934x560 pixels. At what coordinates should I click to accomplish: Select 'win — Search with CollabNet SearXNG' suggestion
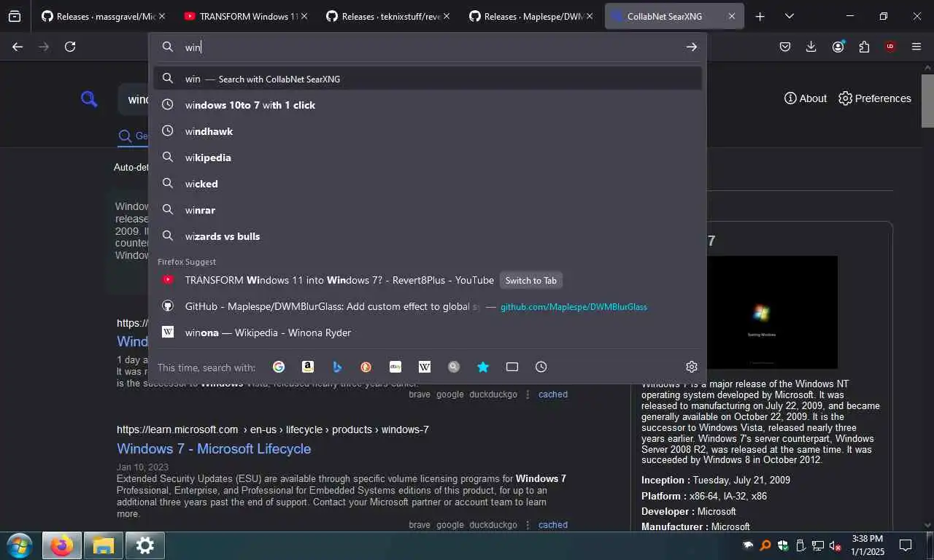[428, 79]
